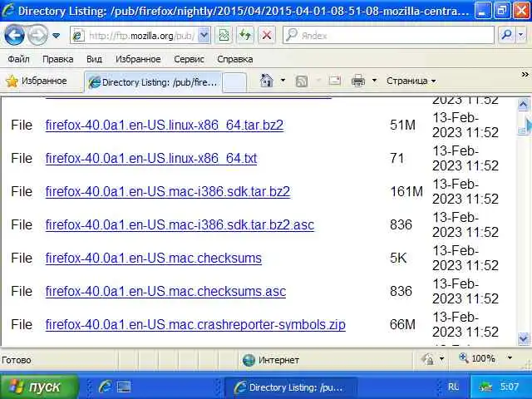The image size is (532, 399).
Task: Click the Protected Mode status icon
Action: click(x=427, y=358)
